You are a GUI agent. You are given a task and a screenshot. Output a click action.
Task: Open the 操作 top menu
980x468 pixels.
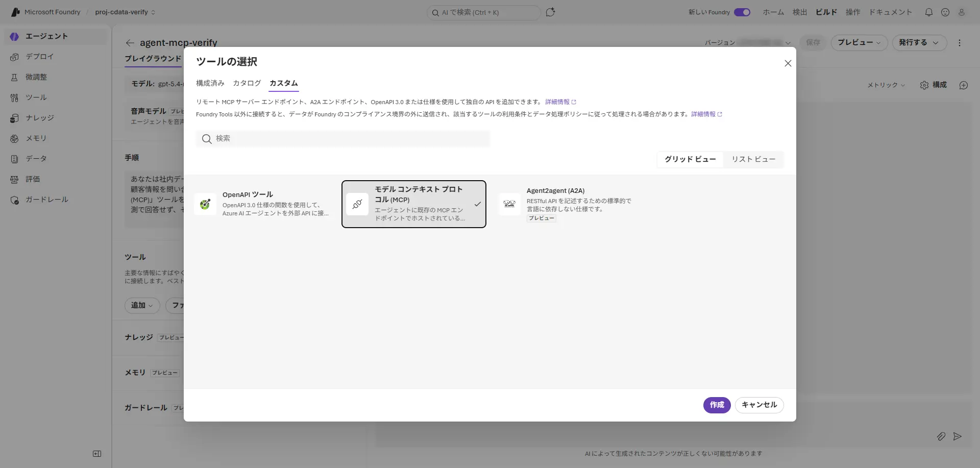tap(853, 12)
